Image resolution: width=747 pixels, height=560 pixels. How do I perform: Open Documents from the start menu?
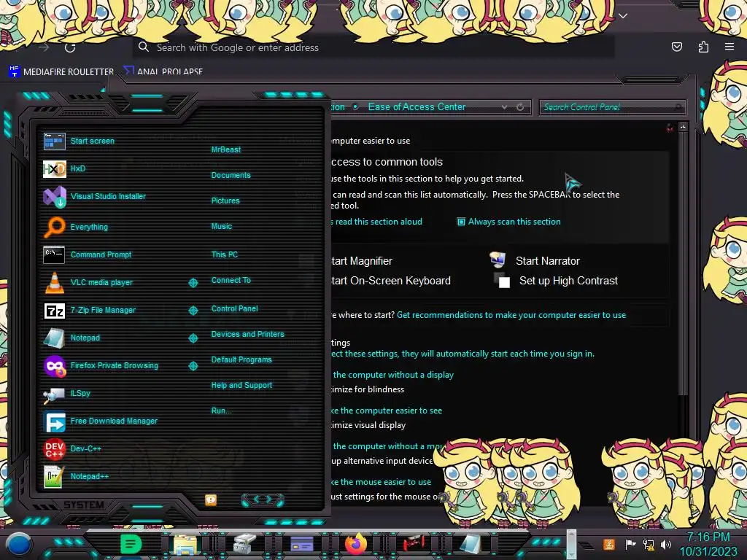(x=231, y=175)
